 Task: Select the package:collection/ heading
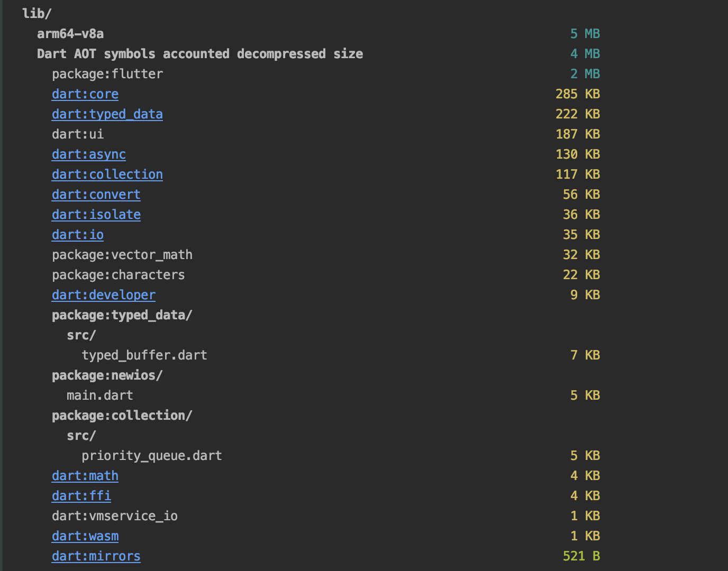pyautogui.click(x=122, y=416)
